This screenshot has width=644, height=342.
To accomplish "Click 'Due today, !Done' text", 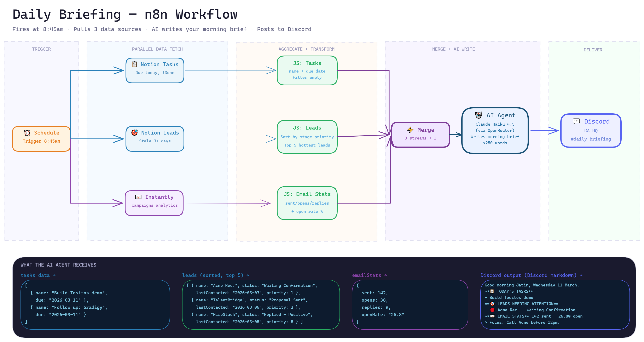I will (x=155, y=73).
